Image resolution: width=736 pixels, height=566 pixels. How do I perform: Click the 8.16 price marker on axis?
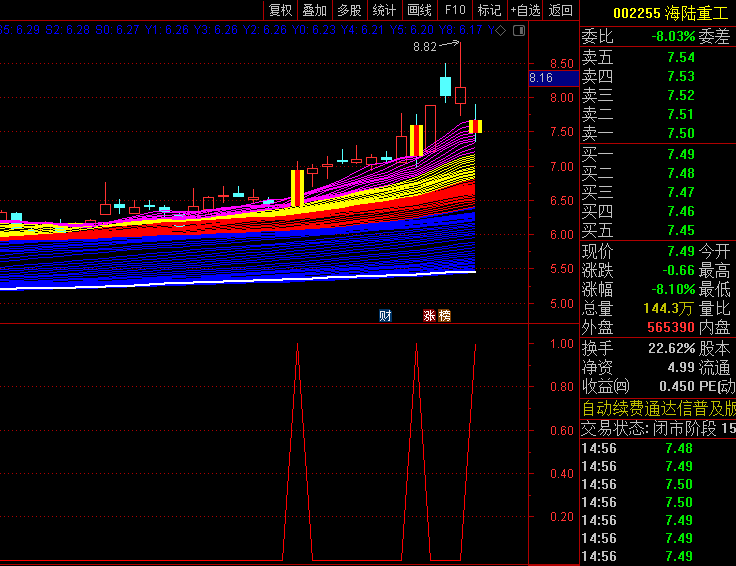(541, 78)
